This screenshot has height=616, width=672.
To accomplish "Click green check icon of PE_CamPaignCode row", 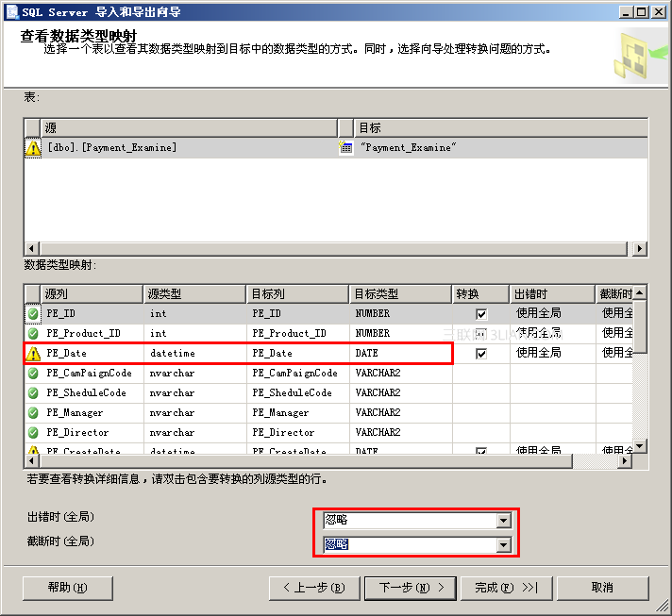I will [33, 374].
